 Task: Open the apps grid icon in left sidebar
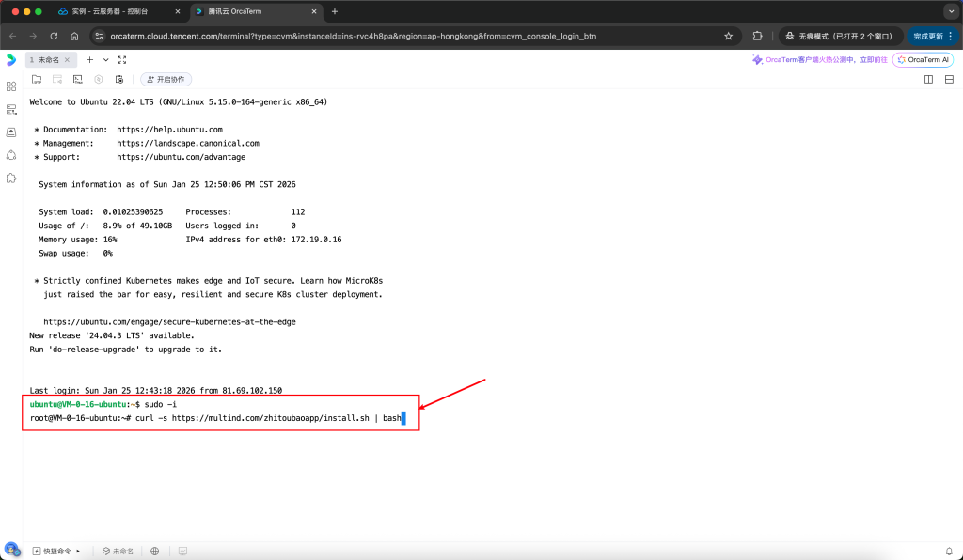[x=11, y=86]
